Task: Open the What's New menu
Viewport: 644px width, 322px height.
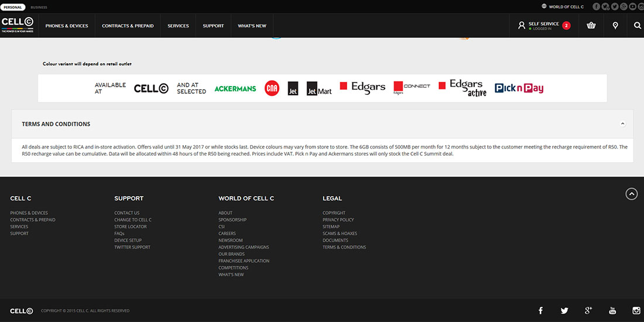Action: [x=252, y=26]
